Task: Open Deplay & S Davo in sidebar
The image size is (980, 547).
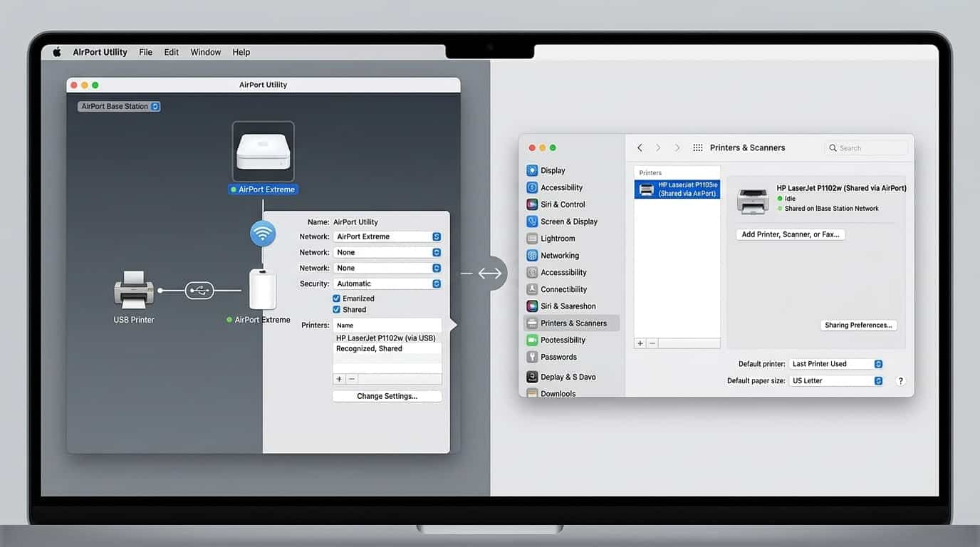Action: 572,377
